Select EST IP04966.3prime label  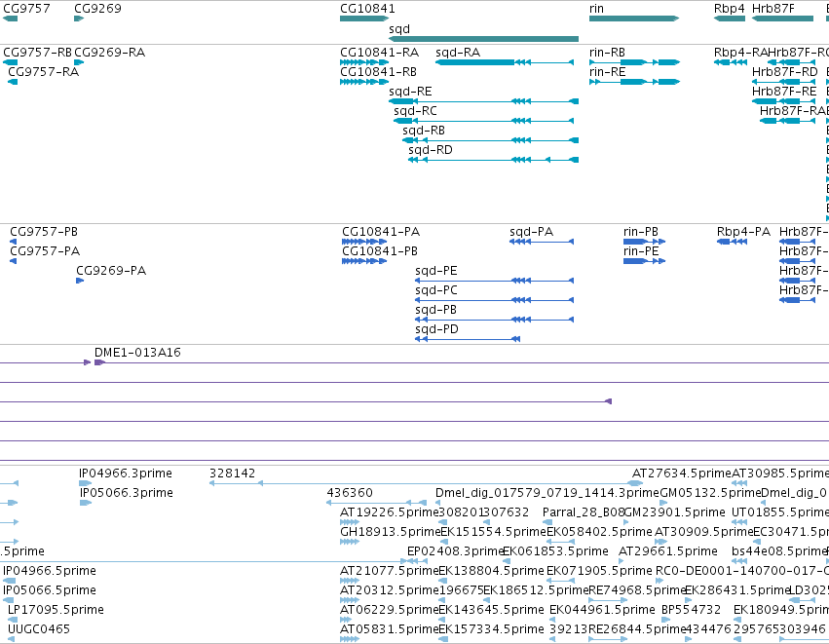126,474
